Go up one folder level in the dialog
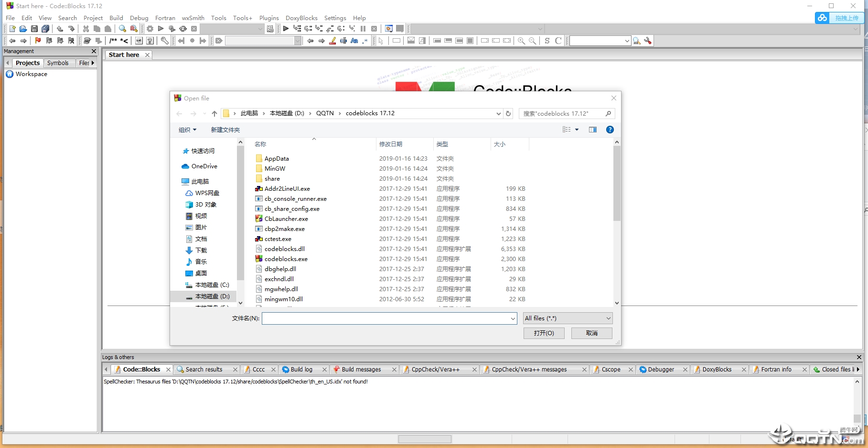 click(x=214, y=113)
